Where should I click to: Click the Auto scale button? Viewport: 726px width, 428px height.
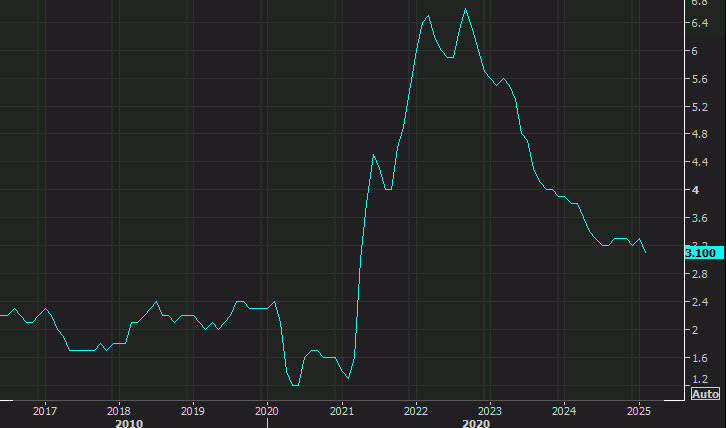point(705,394)
